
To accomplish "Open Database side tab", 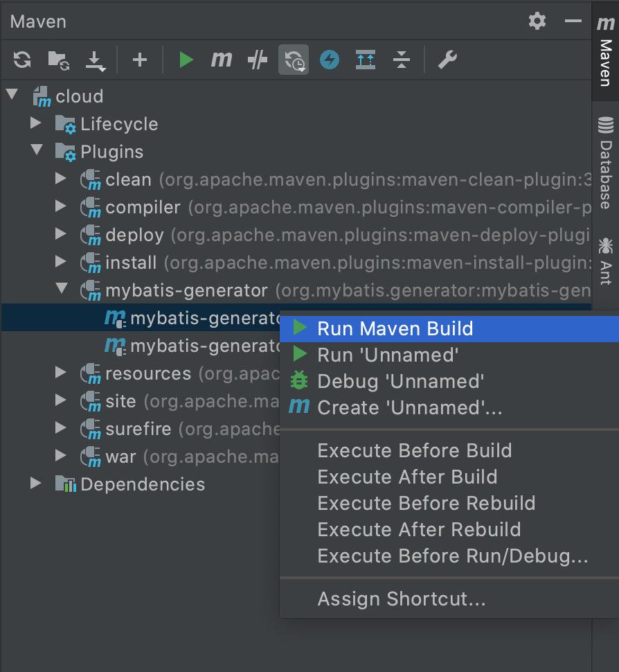I will tap(605, 163).
